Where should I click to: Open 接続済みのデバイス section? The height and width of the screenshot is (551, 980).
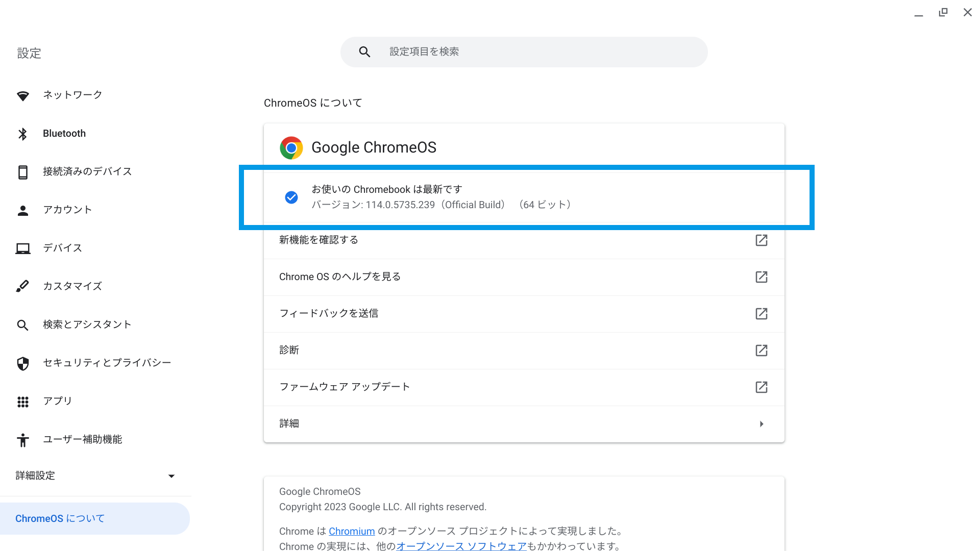[95, 171]
